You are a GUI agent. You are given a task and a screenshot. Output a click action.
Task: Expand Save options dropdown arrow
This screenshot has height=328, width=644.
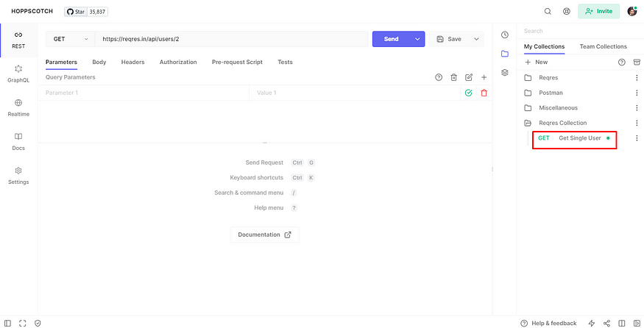click(476, 39)
